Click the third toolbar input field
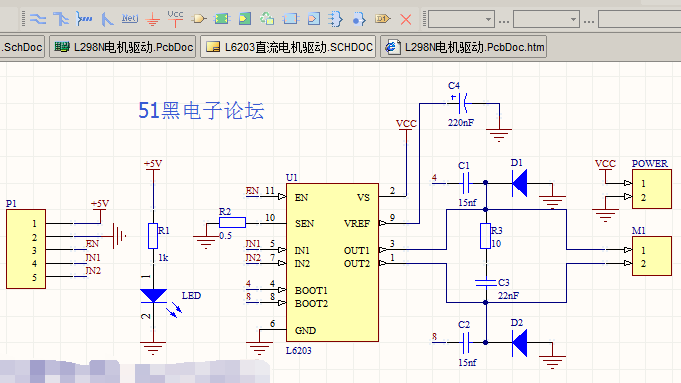 tap(639, 20)
